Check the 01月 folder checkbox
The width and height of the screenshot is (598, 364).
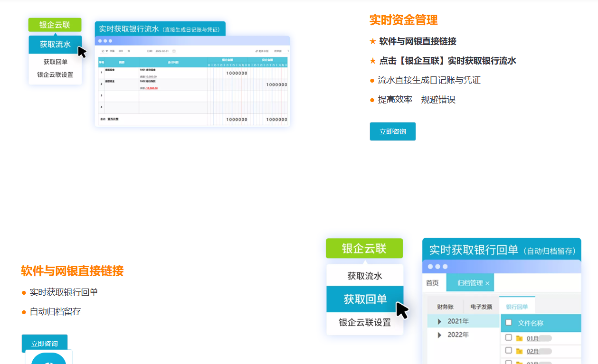(509, 337)
